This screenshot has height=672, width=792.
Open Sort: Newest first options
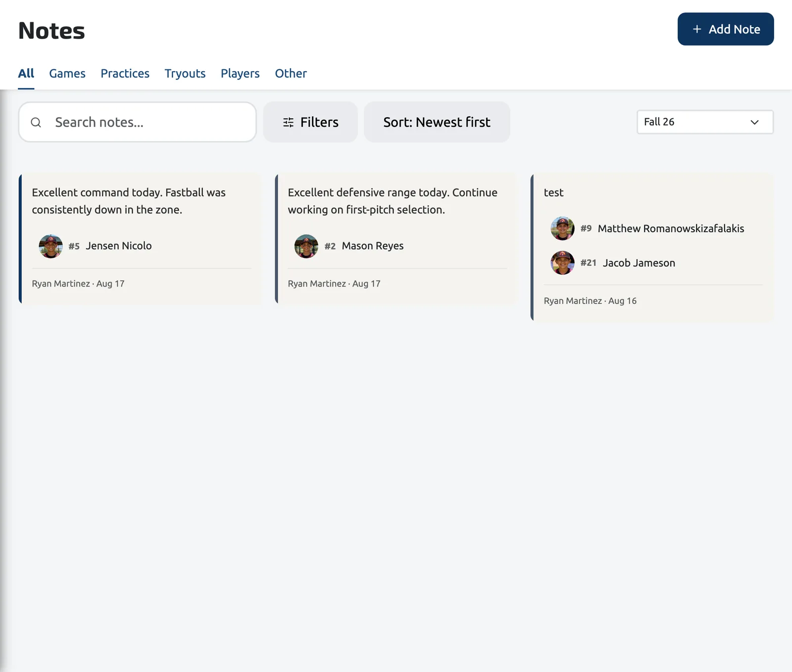coord(437,122)
